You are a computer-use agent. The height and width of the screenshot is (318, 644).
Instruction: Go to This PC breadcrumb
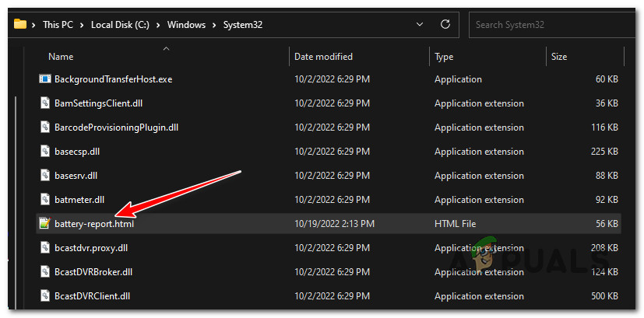(58, 25)
